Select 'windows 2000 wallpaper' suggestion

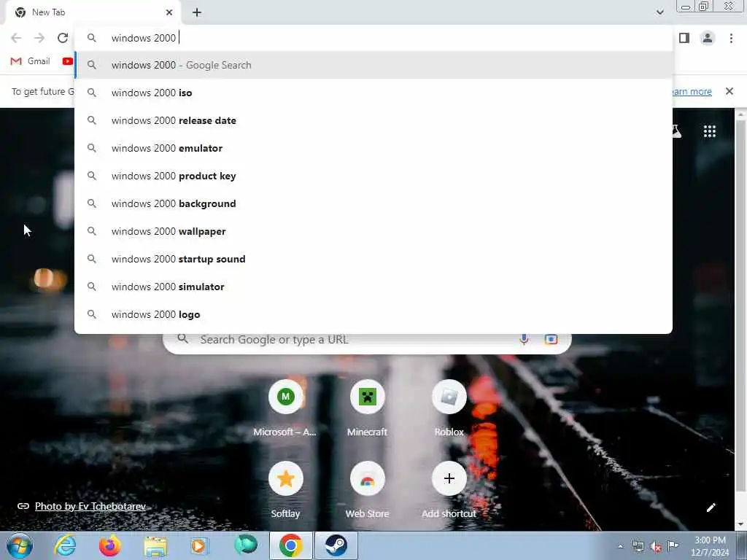(373, 231)
